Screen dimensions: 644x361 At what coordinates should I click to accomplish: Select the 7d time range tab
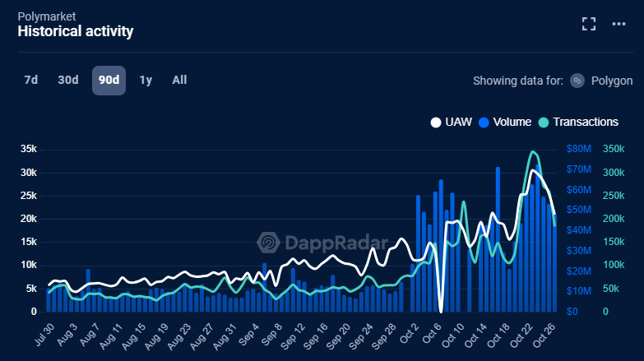click(30, 80)
